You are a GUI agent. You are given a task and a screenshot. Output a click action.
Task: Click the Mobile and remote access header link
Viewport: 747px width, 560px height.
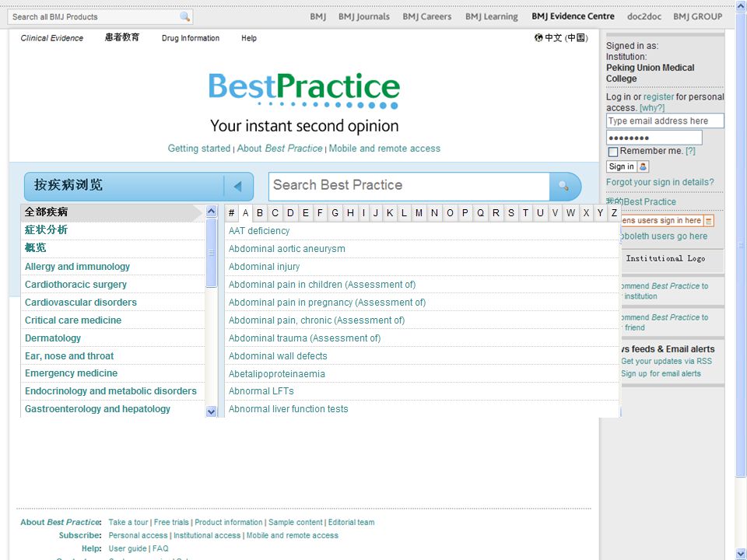pyautogui.click(x=384, y=149)
